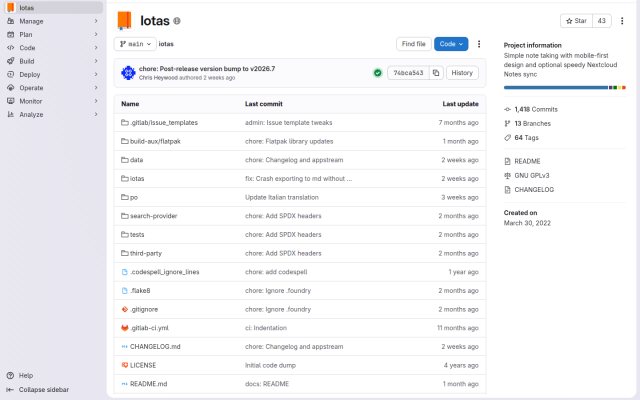Open project more-actions kebab next to star count
The height and width of the screenshot is (400, 640).
(622, 21)
